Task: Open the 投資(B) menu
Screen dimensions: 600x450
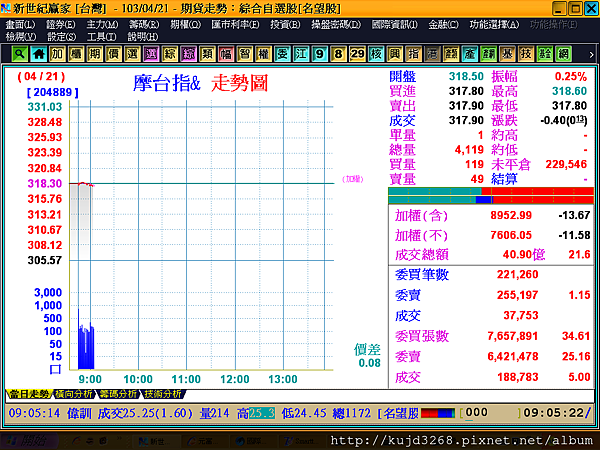Action: click(x=285, y=24)
